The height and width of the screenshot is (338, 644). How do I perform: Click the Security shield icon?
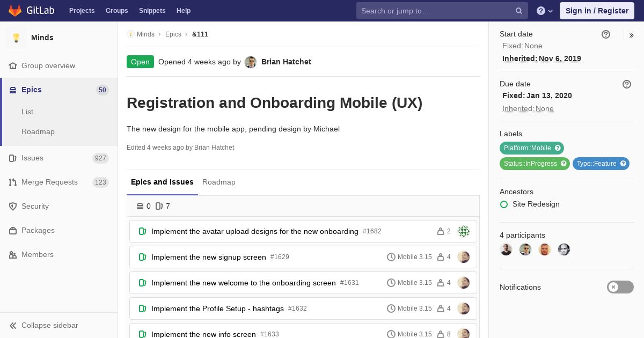tap(13, 207)
